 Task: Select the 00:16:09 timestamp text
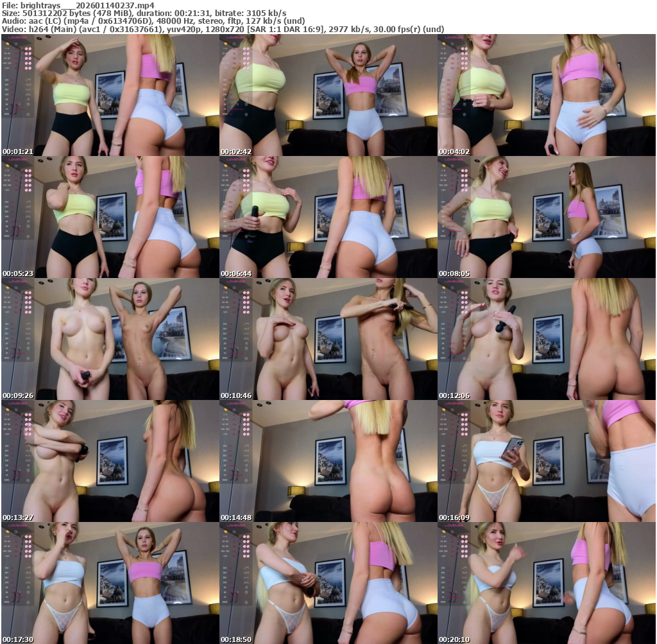[x=454, y=518]
